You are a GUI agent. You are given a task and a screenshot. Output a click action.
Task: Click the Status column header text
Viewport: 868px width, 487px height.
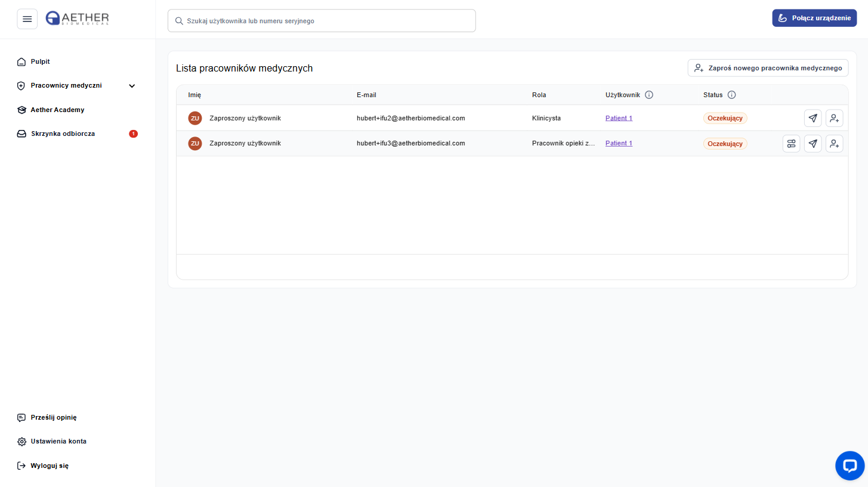pyautogui.click(x=713, y=95)
